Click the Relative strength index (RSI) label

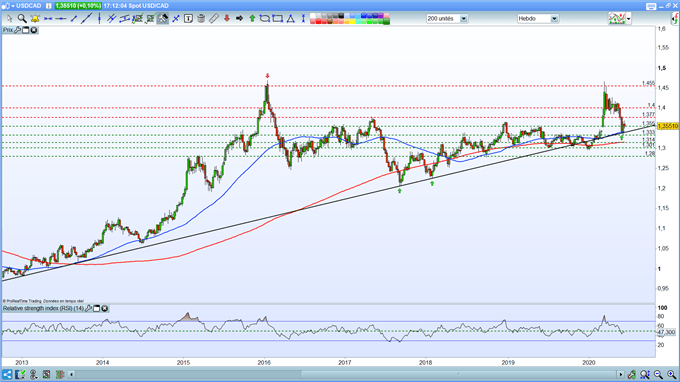tap(43, 308)
